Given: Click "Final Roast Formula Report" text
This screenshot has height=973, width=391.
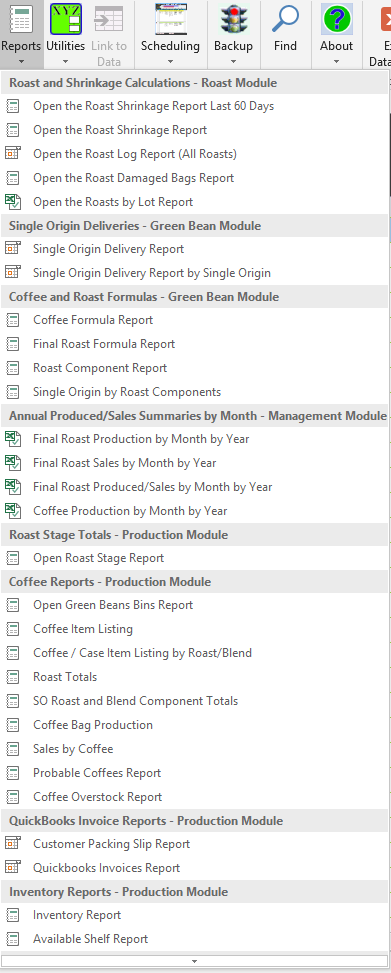Looking at the screenshot, I should (104, 344).
